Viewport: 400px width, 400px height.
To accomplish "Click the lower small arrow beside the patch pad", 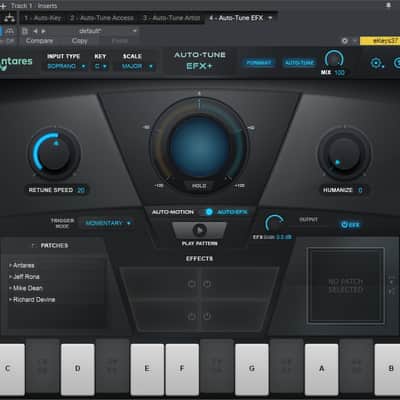I will coord(391,291).
